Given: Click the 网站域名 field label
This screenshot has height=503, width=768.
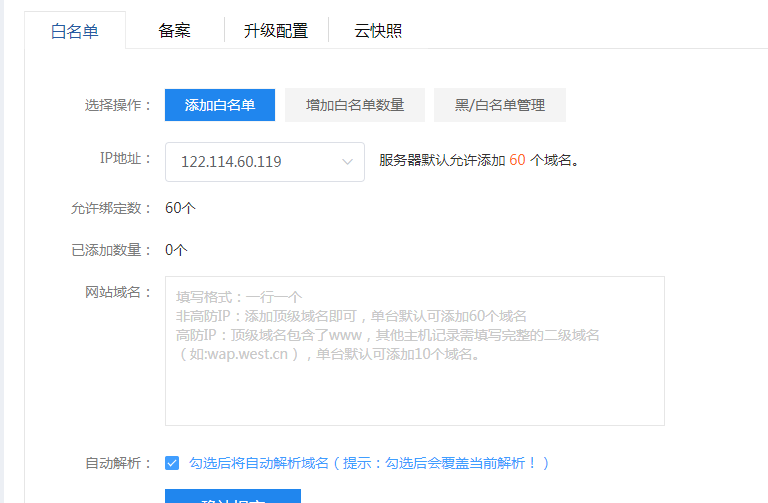Looking at the screenshot, I should tap(118, 292).
